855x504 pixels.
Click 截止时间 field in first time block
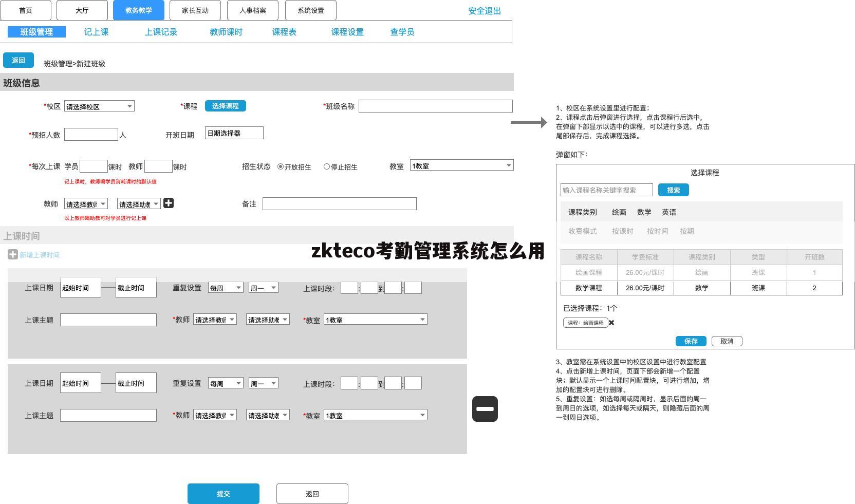136,288
